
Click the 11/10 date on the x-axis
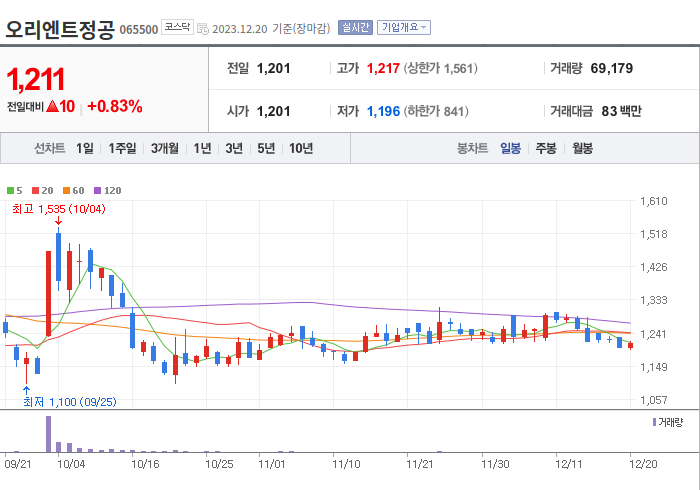click(346, 464)
